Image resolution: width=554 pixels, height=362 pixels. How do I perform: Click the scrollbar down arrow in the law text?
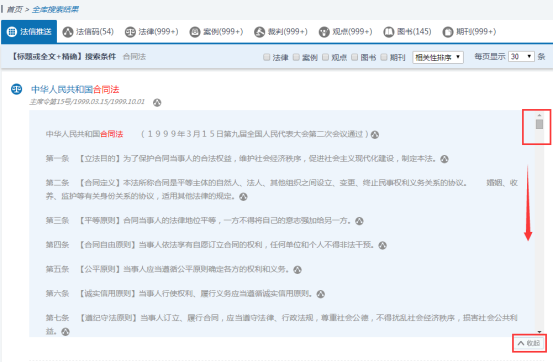click(x=539, y=332)
